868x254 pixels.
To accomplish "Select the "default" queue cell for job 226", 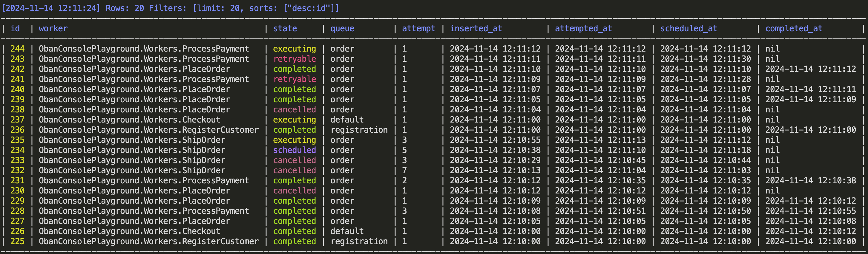I will coord(347,231).
